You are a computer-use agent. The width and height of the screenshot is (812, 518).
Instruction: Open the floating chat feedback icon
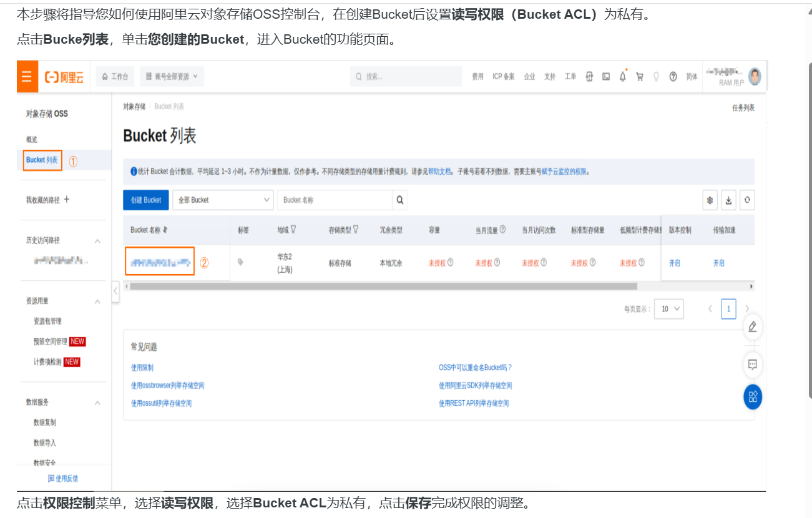pyautogui.click(x=753, y=364)
